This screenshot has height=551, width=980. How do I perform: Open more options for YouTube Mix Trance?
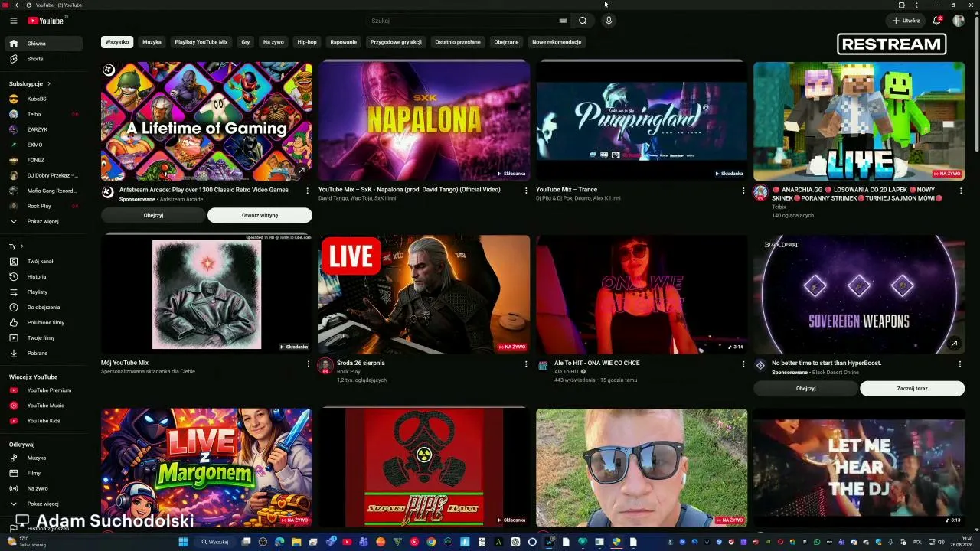(743, 191)
